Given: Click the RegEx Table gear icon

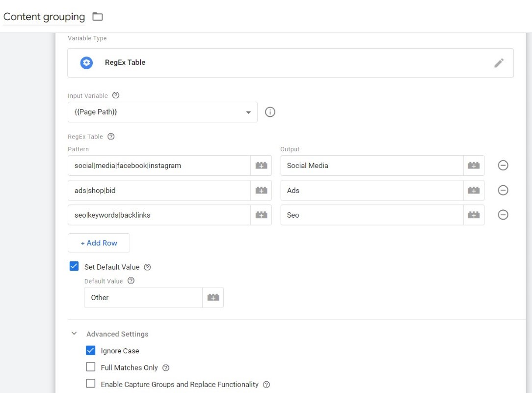Looking at the screenshot, I should [86, 62].
